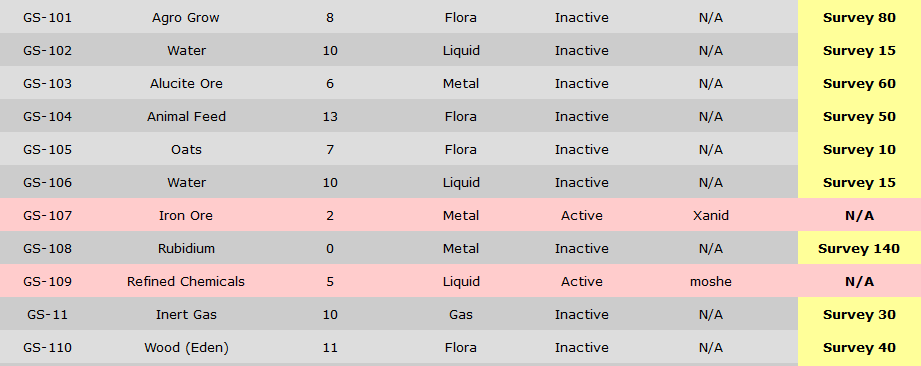The height and width of the screenshot is (366, 921).
Task: Select the Iron Ore resource name
Action: (x=186, y=216)
